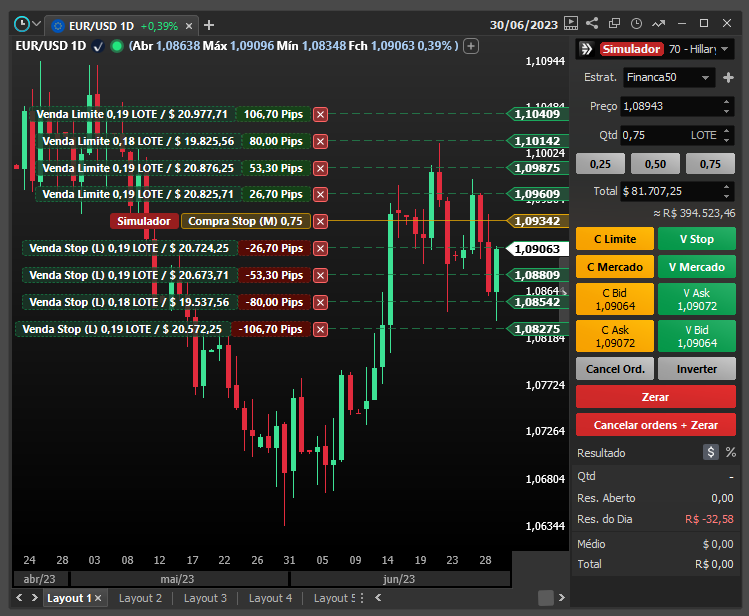This screenshot has height=616, width=749.
Task: Click the replay play icon beside the date
Action: point(570,23)
